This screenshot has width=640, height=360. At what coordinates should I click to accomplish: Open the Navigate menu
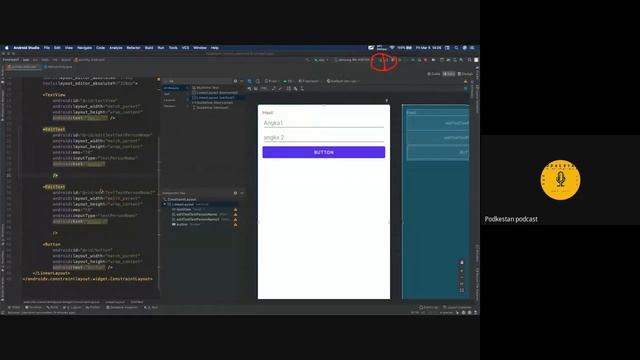pyautogui.click(x=84, y=48)
